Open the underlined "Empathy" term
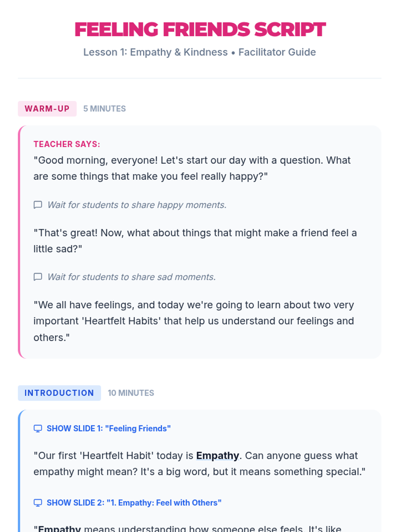The width and height of the screenshot is (399, 532). tap(217, 456)
